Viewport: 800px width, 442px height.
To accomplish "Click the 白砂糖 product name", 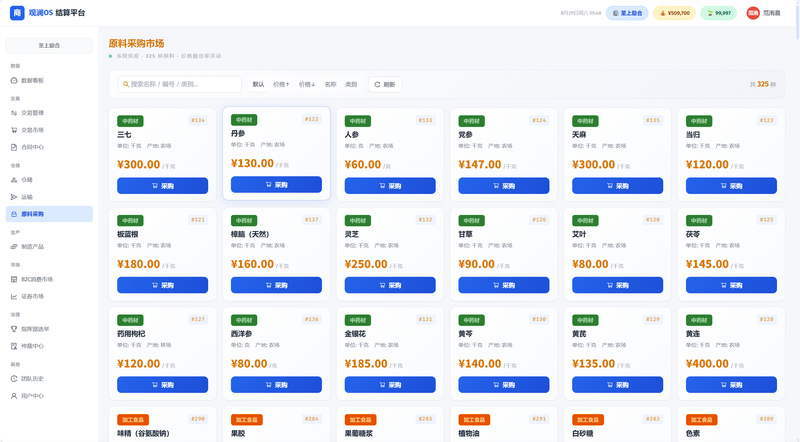I will (x=582, y=433).
